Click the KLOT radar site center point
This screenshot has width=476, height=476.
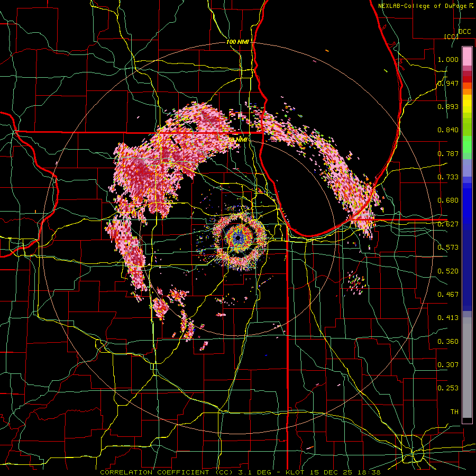(239, 238)
